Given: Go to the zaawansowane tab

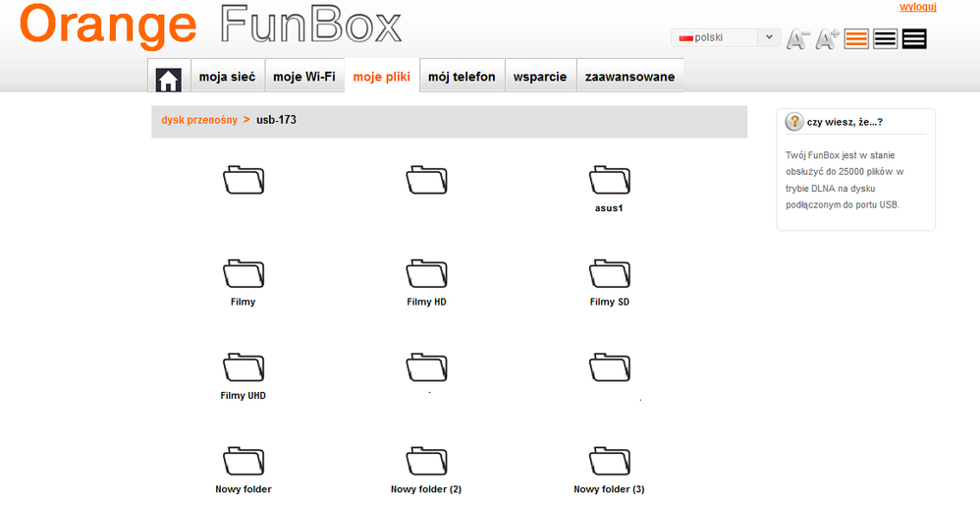Looking at the screenshot, I should (629, 77).
